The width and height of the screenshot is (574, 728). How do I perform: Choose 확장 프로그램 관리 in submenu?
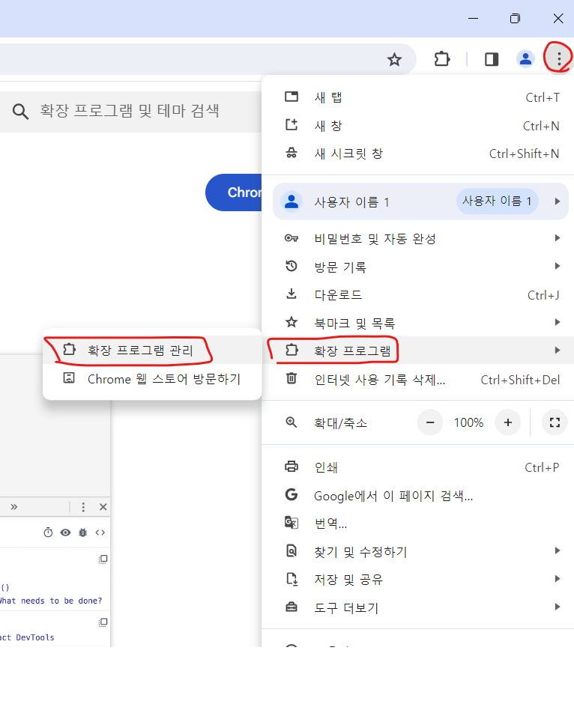pos(152,350)
